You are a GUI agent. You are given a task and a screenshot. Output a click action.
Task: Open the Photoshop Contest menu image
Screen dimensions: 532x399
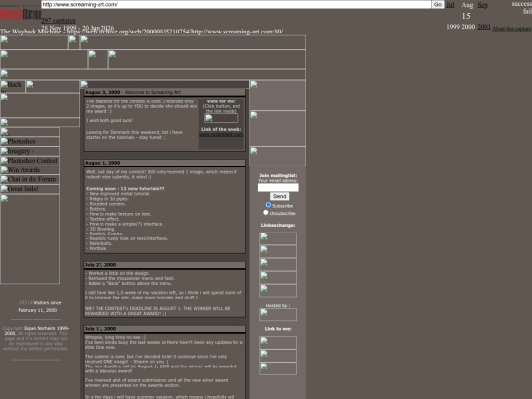(x=30, y=161)
